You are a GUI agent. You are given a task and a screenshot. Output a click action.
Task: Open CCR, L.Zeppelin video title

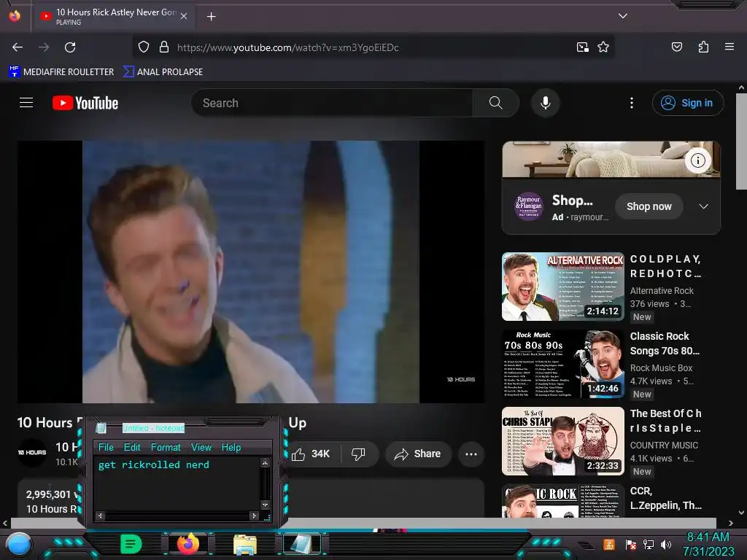click(x=665, y=498)
